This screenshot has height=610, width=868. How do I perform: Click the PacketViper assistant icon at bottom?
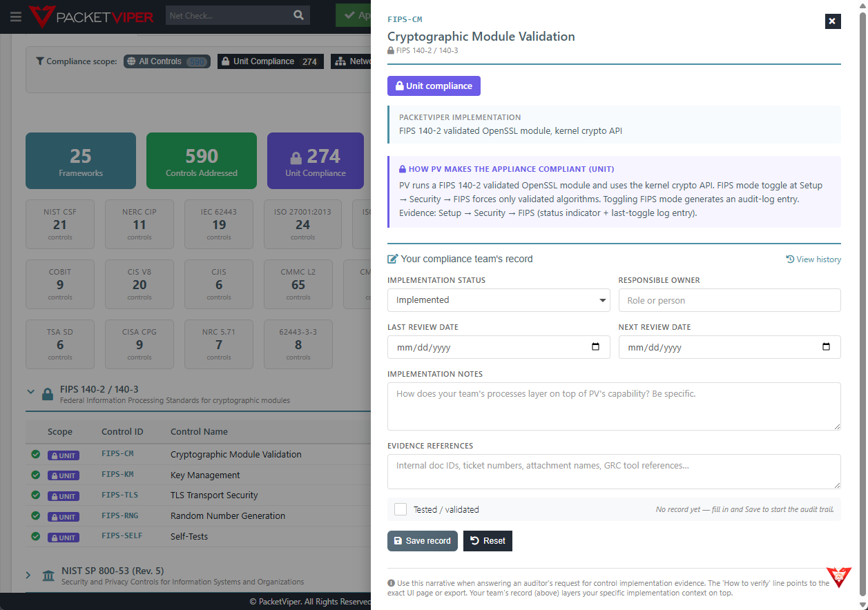(x=839, y=576)
